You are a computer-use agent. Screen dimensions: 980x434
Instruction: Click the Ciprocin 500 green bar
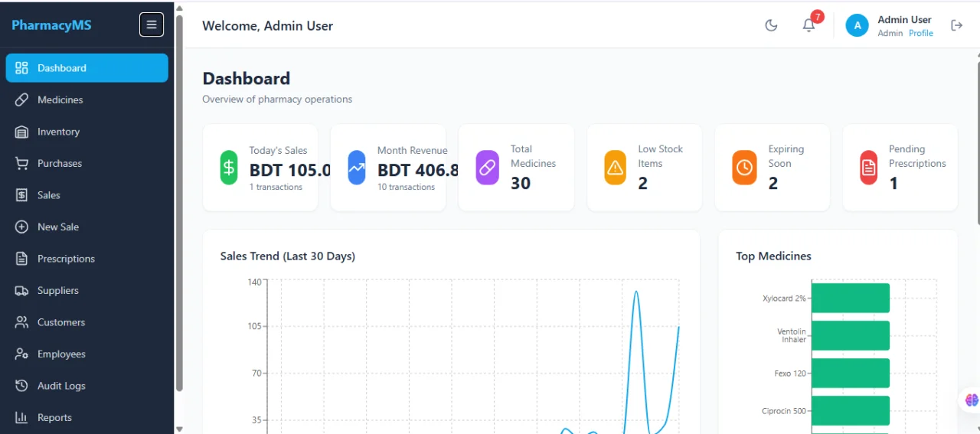851,410
